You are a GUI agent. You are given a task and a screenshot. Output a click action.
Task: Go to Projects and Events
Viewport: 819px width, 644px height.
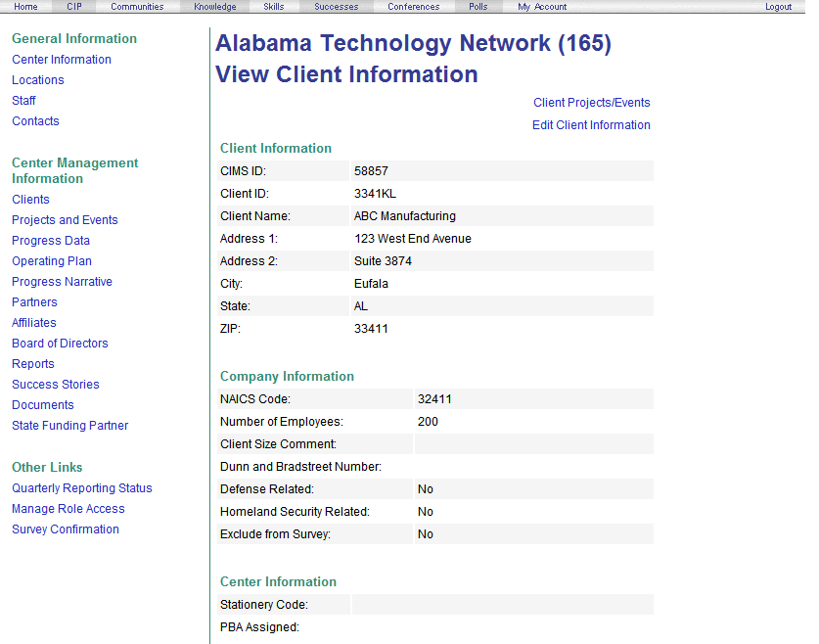tap(65, 220)
